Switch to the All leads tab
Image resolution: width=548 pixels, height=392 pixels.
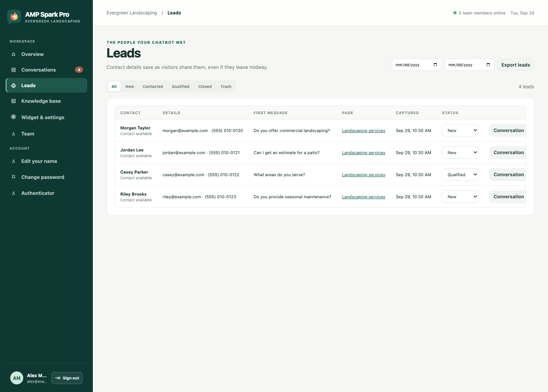click(114, 87)
